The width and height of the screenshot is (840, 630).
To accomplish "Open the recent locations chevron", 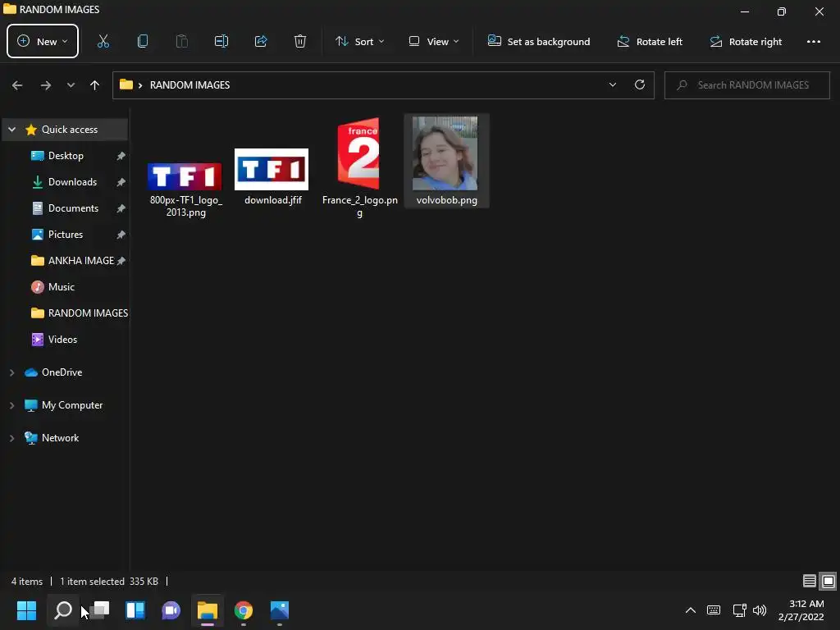I will (x=71, y=85).
